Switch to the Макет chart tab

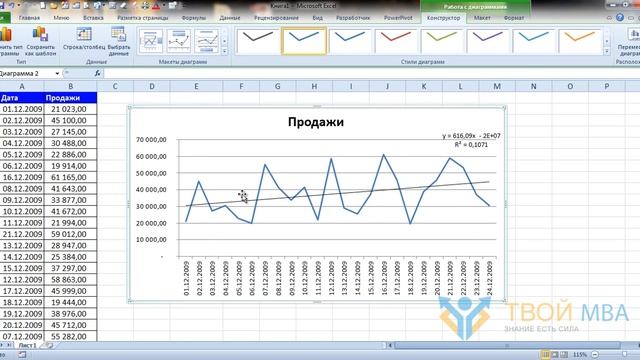tap(482, 18)
